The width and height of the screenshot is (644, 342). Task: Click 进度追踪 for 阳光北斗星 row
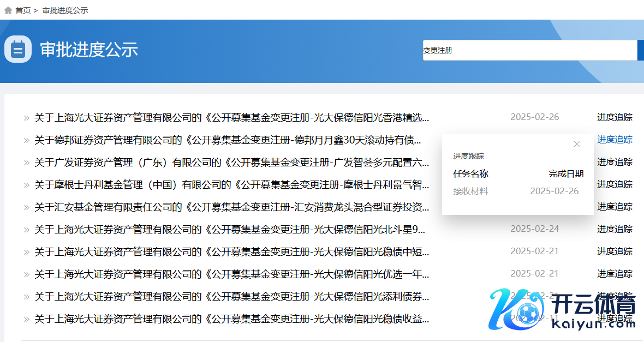click(x=615, y=229)
